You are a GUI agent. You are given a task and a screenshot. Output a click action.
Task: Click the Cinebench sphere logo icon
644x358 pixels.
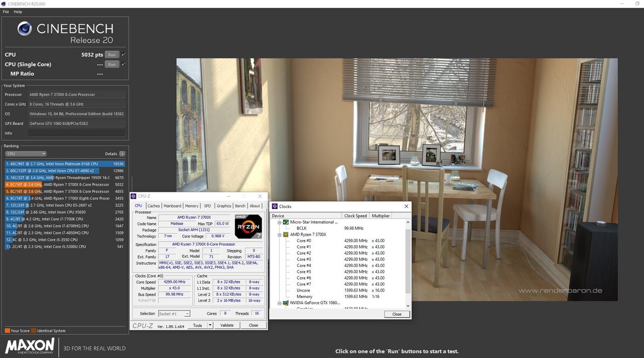(x=25, y=29)
